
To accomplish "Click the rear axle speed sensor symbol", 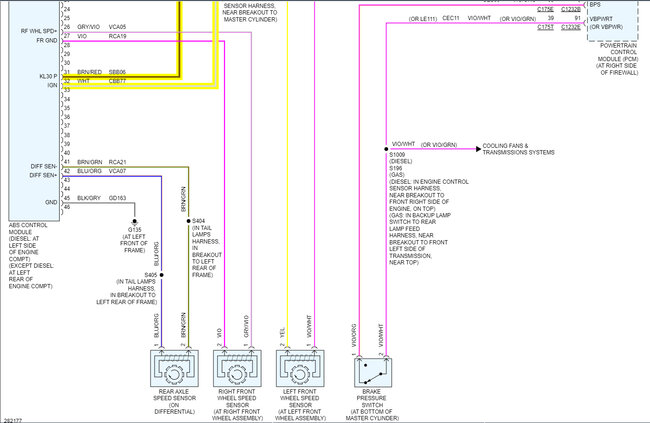I will point(174,368).
